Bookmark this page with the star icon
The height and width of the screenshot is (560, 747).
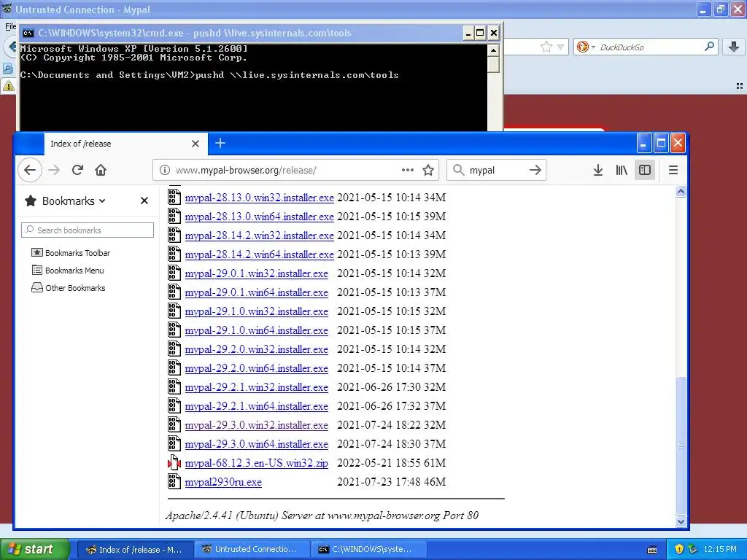(428, 170)
